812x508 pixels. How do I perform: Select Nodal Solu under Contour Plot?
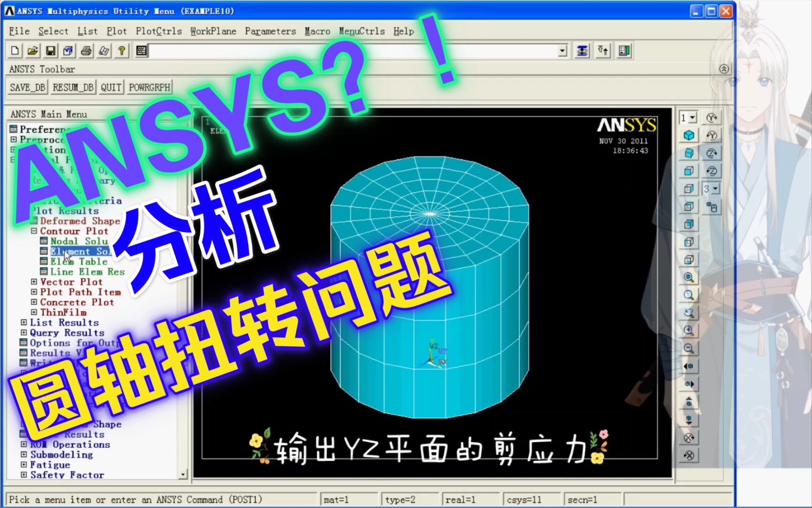[x=79, y=241]
